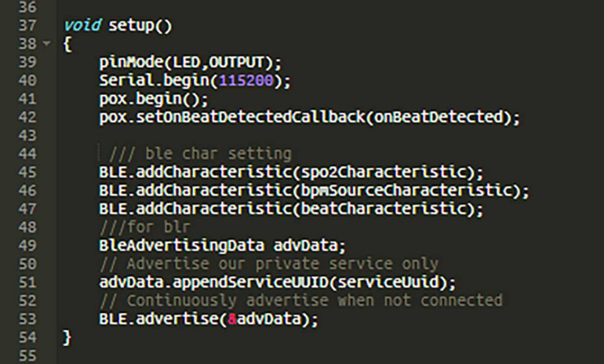
Task: Select line number 45 in gutter
Action: coord(27,172)
